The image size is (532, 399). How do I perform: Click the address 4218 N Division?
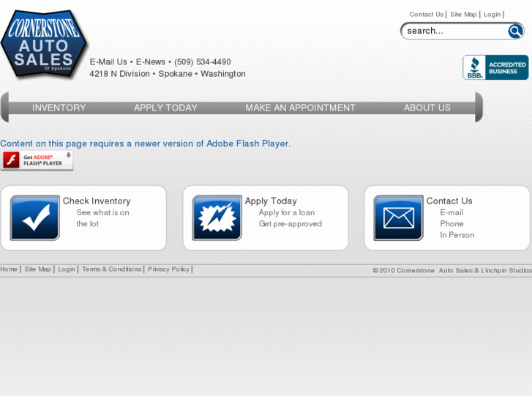pos(119,74)
